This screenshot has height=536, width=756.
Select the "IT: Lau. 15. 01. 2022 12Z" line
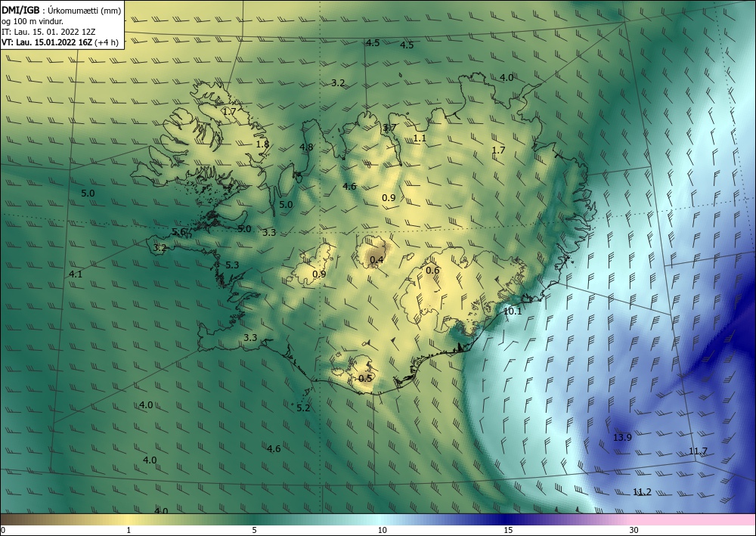coord(48,32)
